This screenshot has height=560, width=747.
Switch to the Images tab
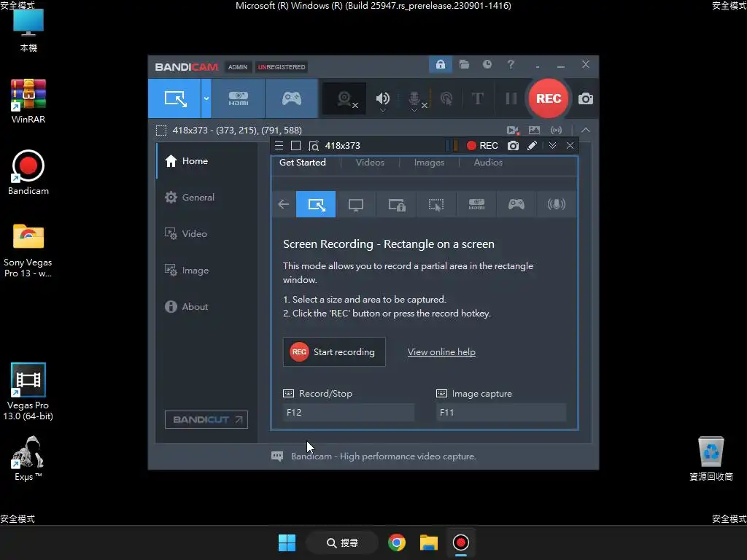click(x=429, y=163)
